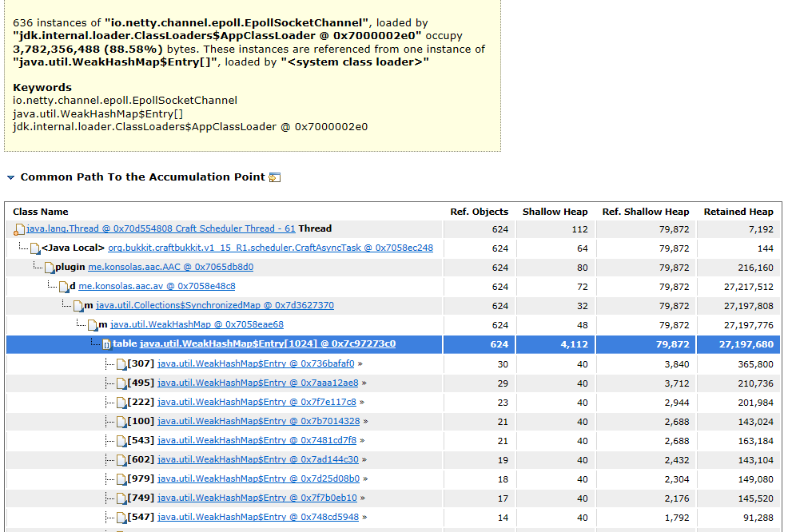Open entry [222] WeakHashMap$Entry @ 0x7f7e117c8
The height and width of the screenshot is (532, 792).
[x=257, y=402]
